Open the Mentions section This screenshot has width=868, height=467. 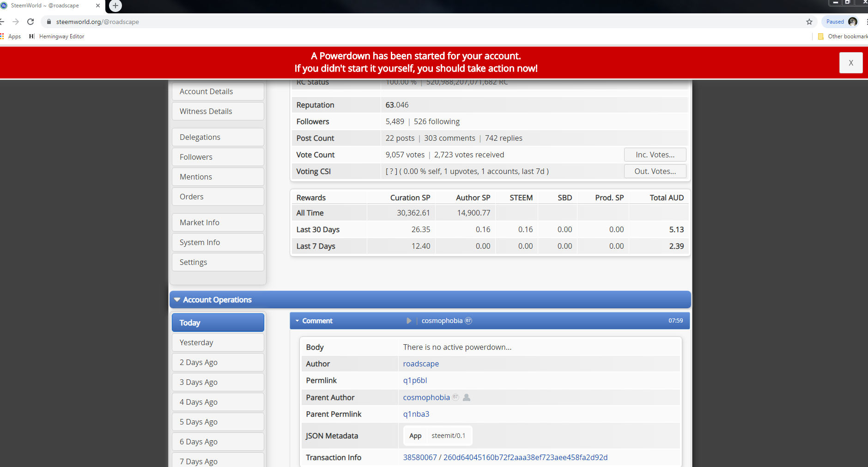[x=218, y=177]
